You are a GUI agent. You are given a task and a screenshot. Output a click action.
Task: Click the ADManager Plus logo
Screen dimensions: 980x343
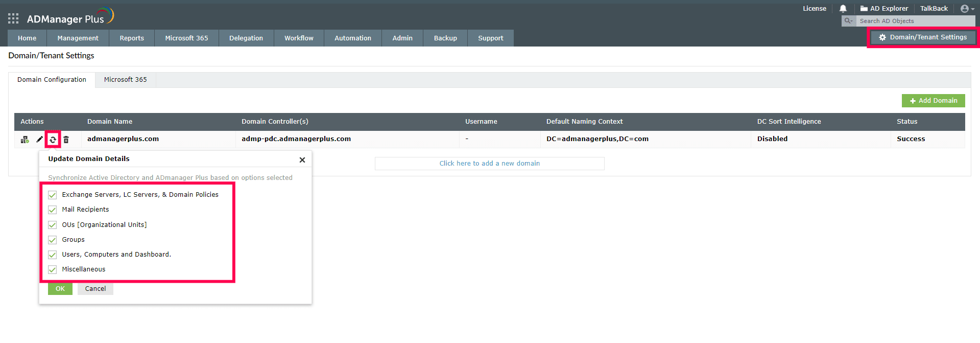click(70, 17)
